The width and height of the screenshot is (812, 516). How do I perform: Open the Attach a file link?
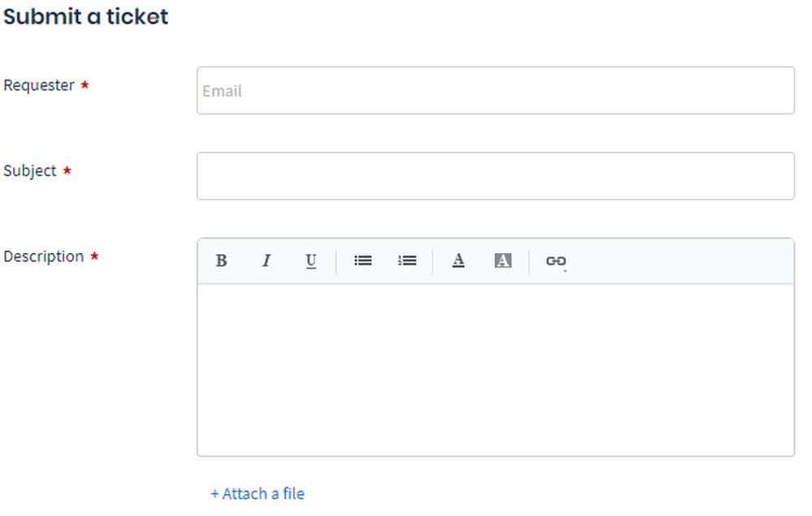pyautogui.click(x=257, y=493)
